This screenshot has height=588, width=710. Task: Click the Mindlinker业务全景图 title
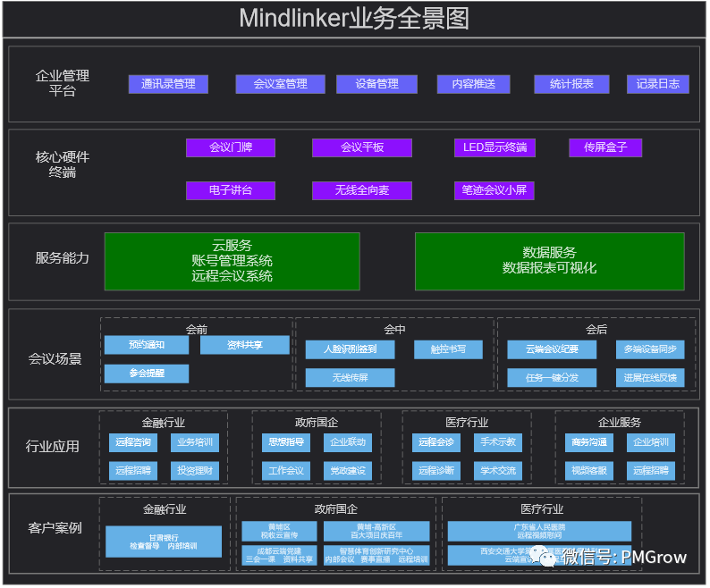(x=354, y=19)
